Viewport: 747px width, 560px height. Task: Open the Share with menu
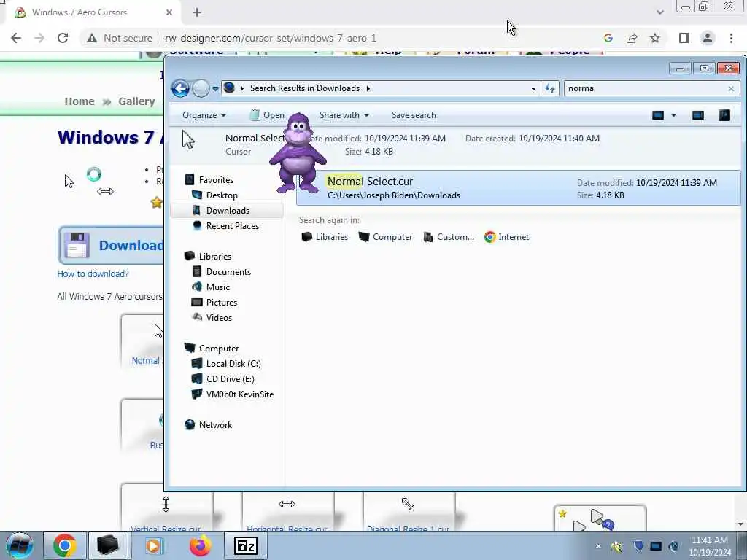pos(344,115)
